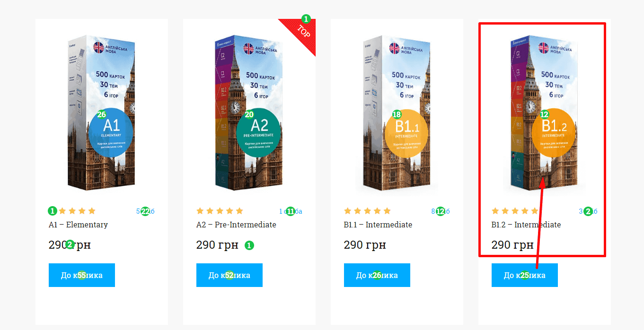Open reviews link for B1.1 – Intermediate

click(x=441, y=211)
